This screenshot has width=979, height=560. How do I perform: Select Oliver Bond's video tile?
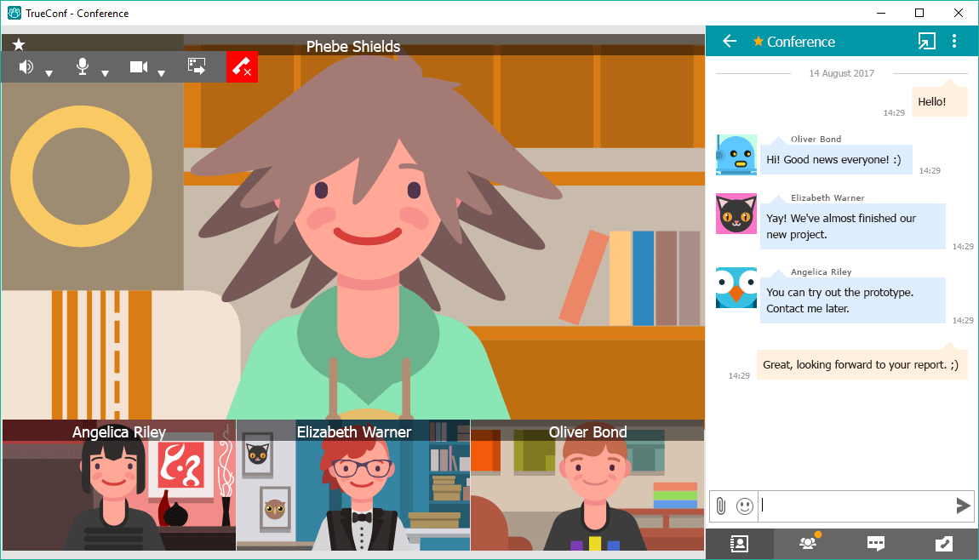point(587,485)
